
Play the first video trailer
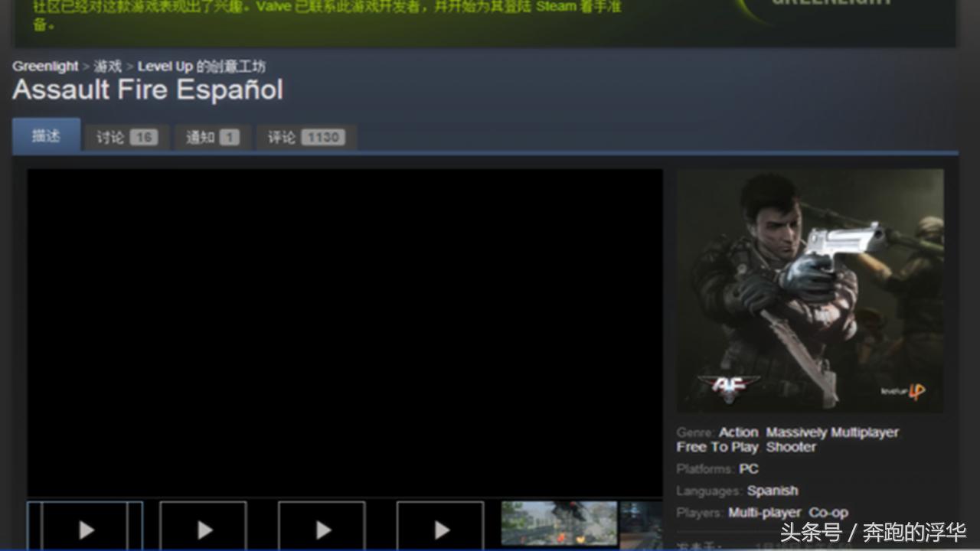click(84, 528)
